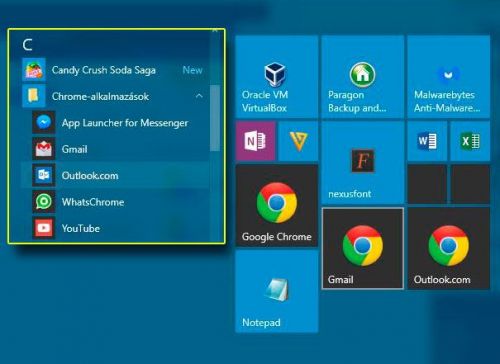Click the YouTube label
The height and width of the screenshot is (364, 500).
(x=81, y=228)
